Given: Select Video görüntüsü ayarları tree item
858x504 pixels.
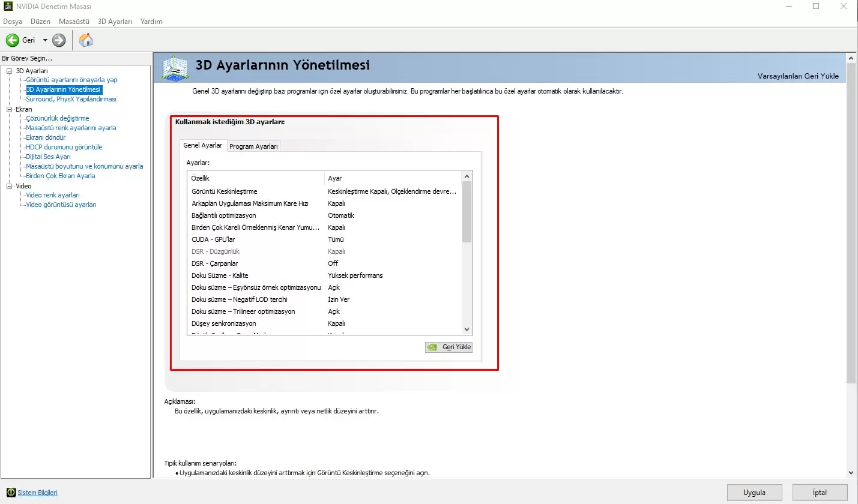Looking at the screenshot, I should pos(61,205).
